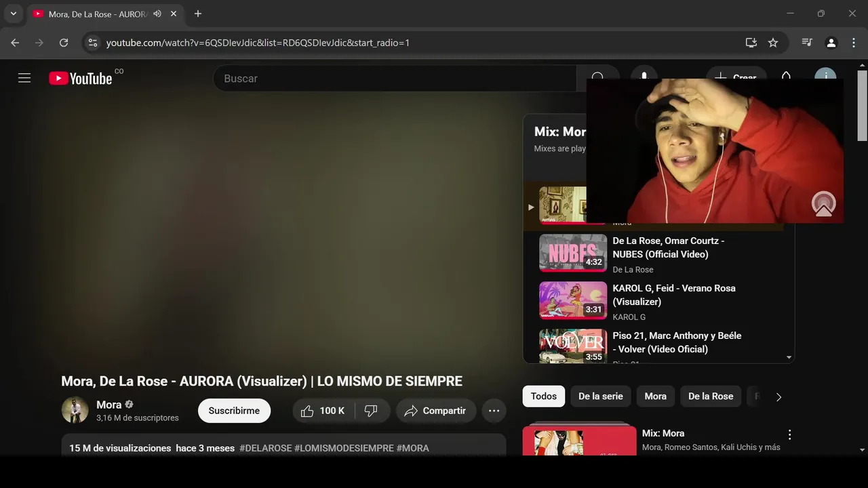Open the Mix: Mora recommendation thumbnail

click(x=579, y=439)
